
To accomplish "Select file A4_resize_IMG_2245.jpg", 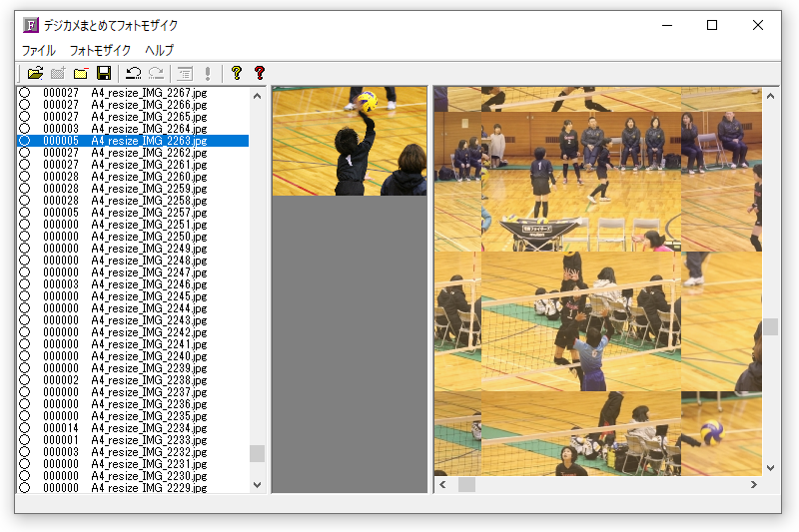I will pos(149,295).
